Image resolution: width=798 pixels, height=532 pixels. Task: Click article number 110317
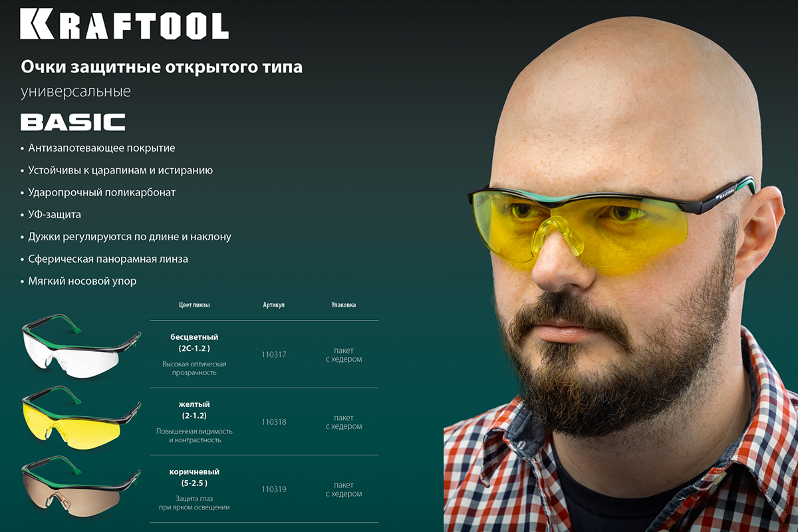274,354
